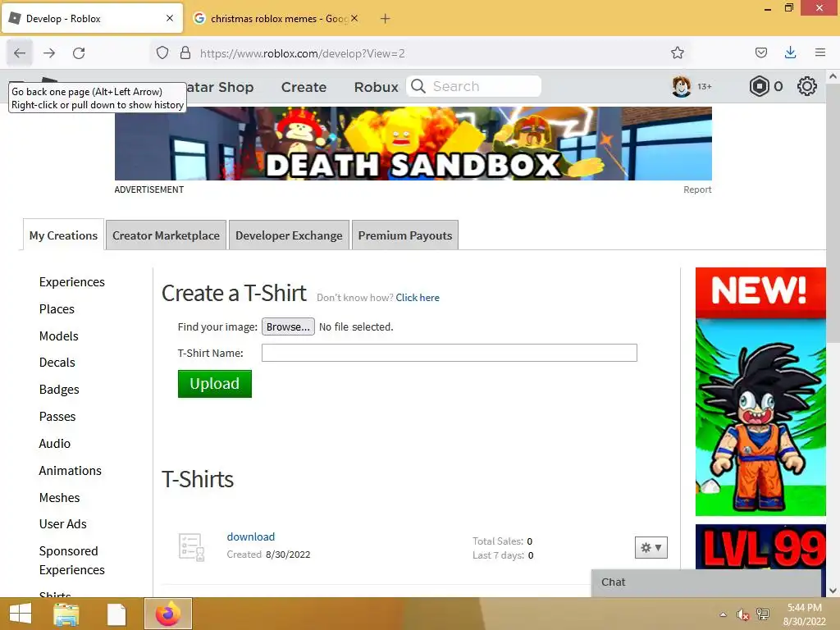Click the padlock site security icon

(x=185, y=52)
